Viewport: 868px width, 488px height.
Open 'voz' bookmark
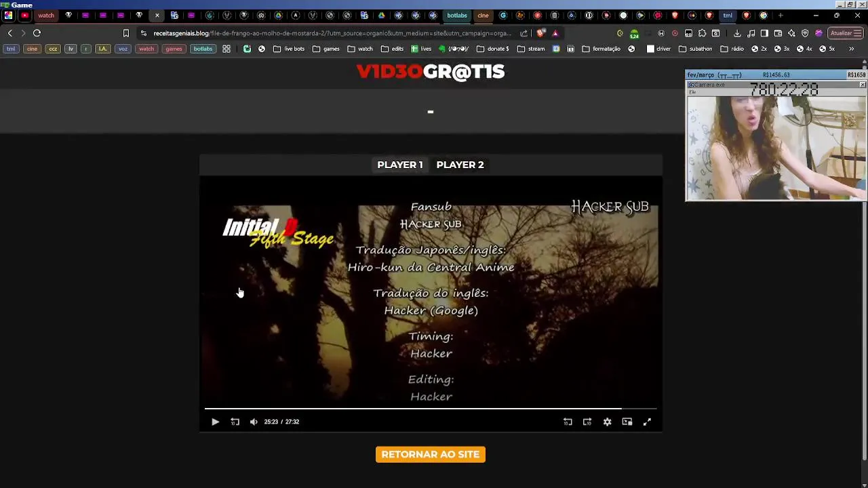(123, 49)
